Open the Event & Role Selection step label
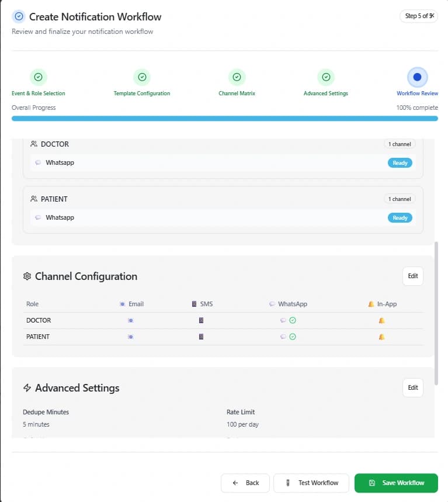This screenshot has height=502, width=448. (39, 93)
